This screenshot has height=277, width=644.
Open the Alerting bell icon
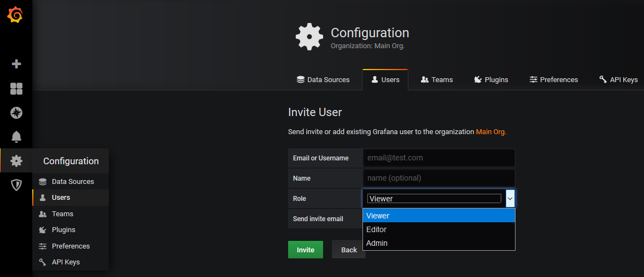[x=16, y=137]
